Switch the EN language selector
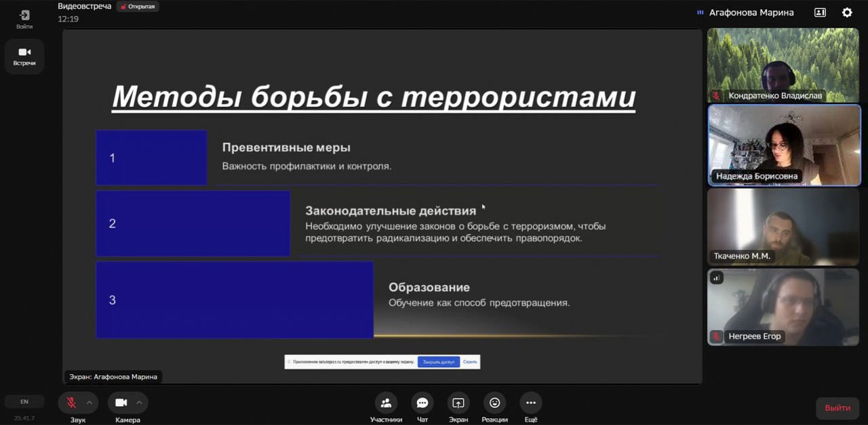Image resolution: width=868 pixels, height=425 pixels. pyautogui.click(x=24, y=402)
